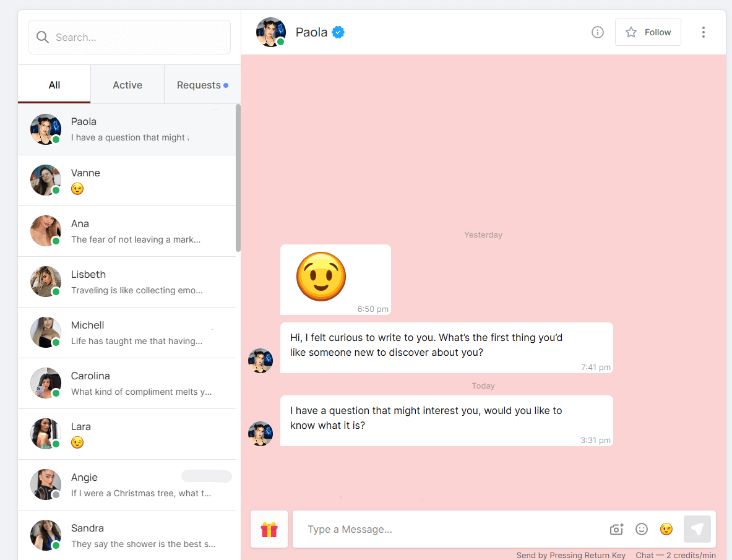Click the magnifier search icon
Image resolution: width=732 pixels, height=560 pixels.
point(43,37)
